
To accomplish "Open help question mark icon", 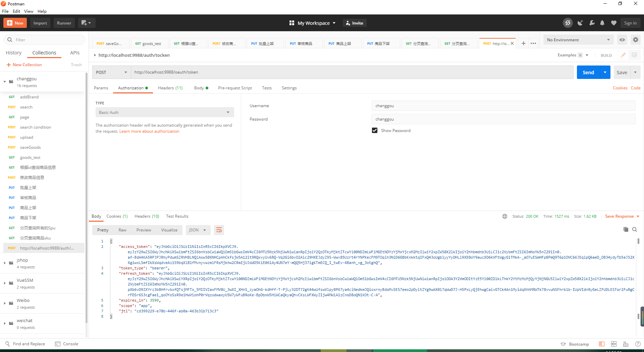I will pyautogui.click(x=638, y=344).
